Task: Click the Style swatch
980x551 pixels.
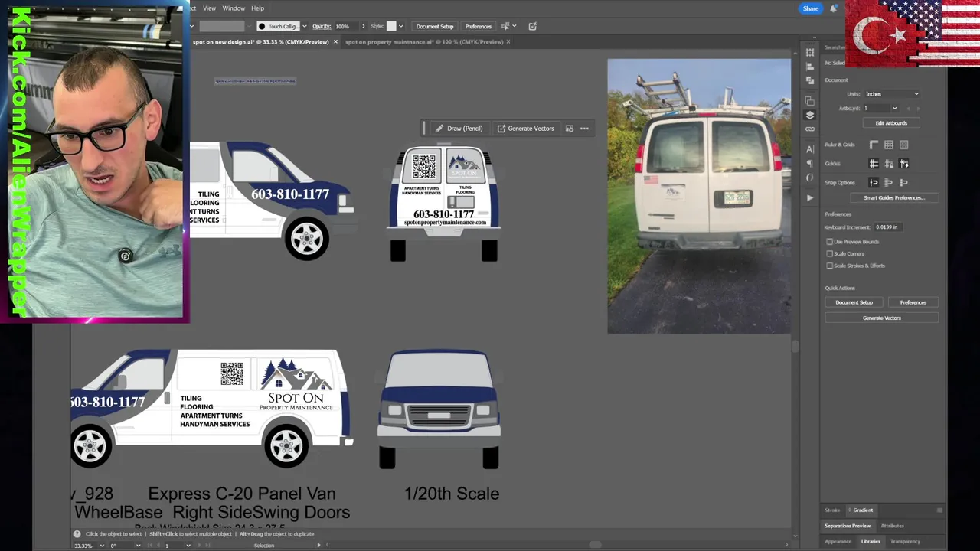Action: (391, 26)
